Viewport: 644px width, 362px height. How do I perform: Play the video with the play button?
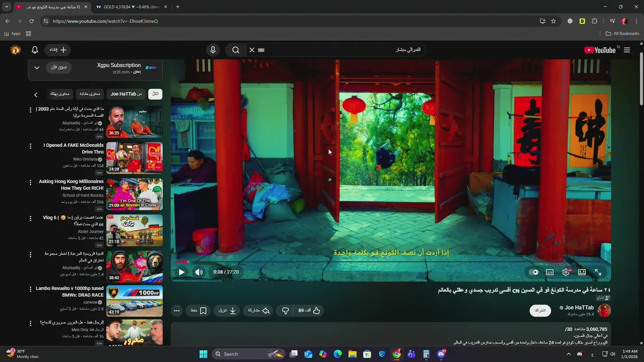tap(182, 272)
